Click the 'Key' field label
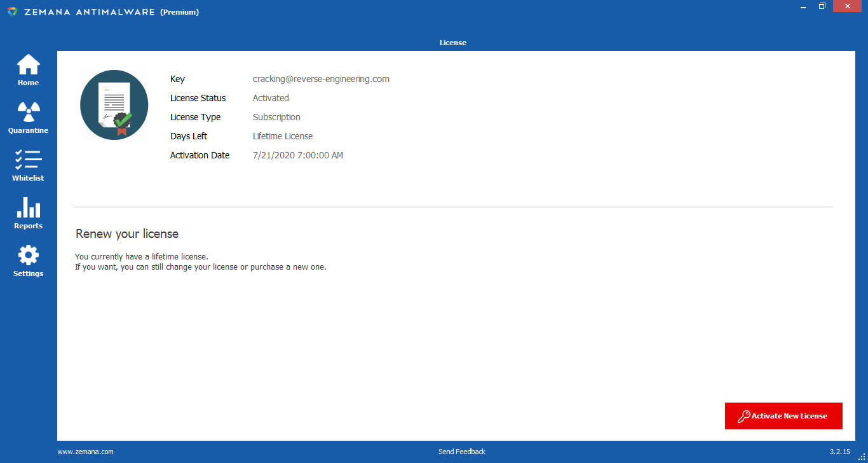 (177, 79)
